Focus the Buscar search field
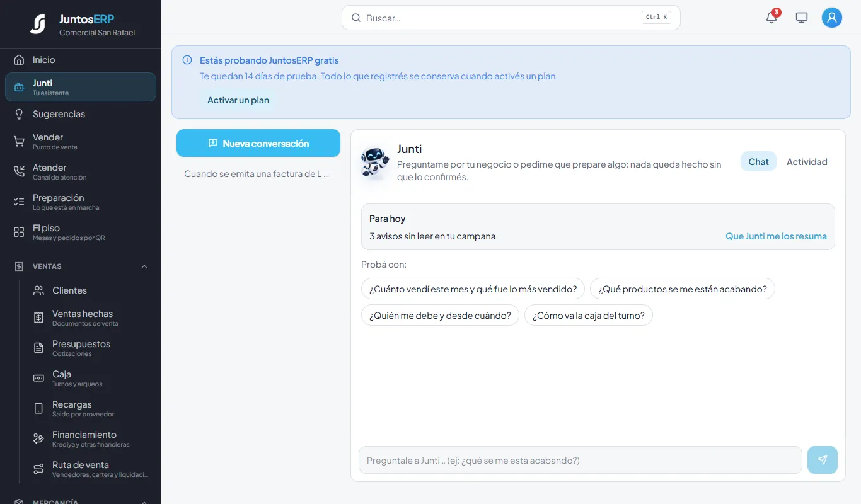861x504 pixels. (x=511, y=18)
